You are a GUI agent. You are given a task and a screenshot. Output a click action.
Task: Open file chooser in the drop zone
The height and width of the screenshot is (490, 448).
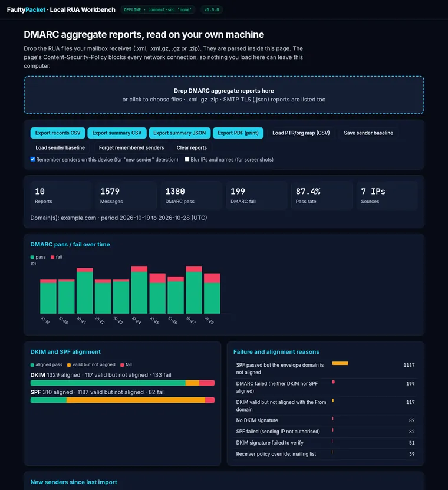(223, 95)
